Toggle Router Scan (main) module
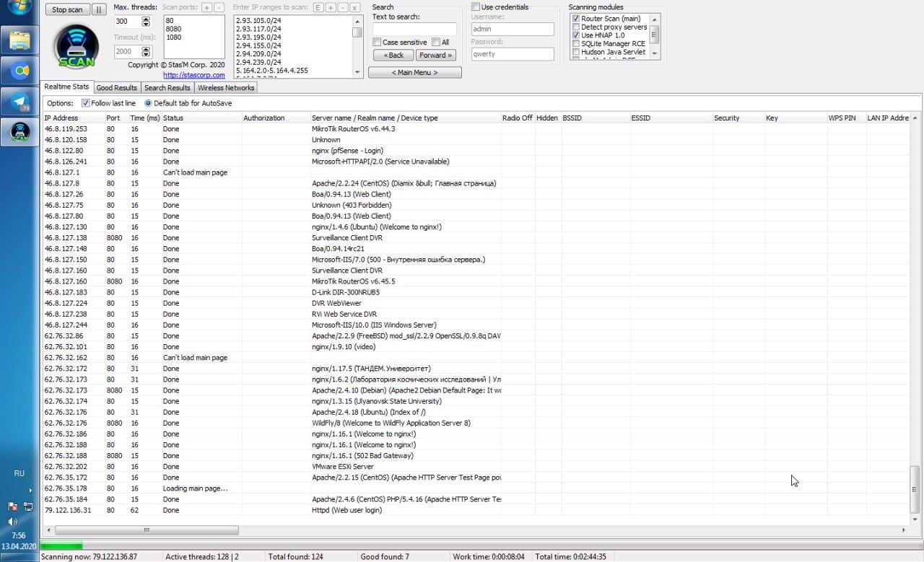 tap(575, 19)
